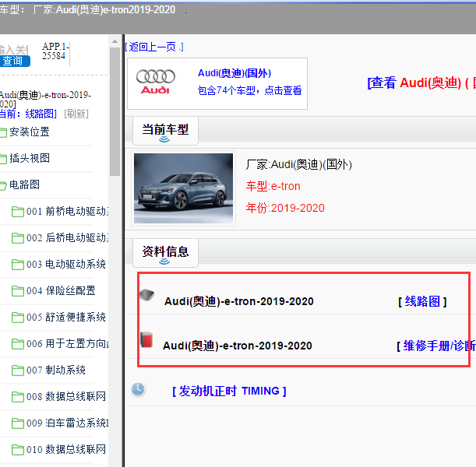Click the 刷新 refresh link
This screenshot has height=467, width=476.
tap(76, 114)
